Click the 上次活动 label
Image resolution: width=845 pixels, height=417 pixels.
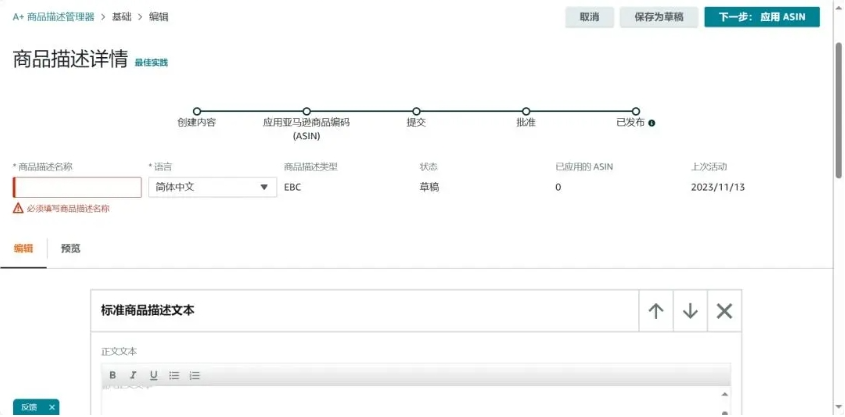[709, 167]
